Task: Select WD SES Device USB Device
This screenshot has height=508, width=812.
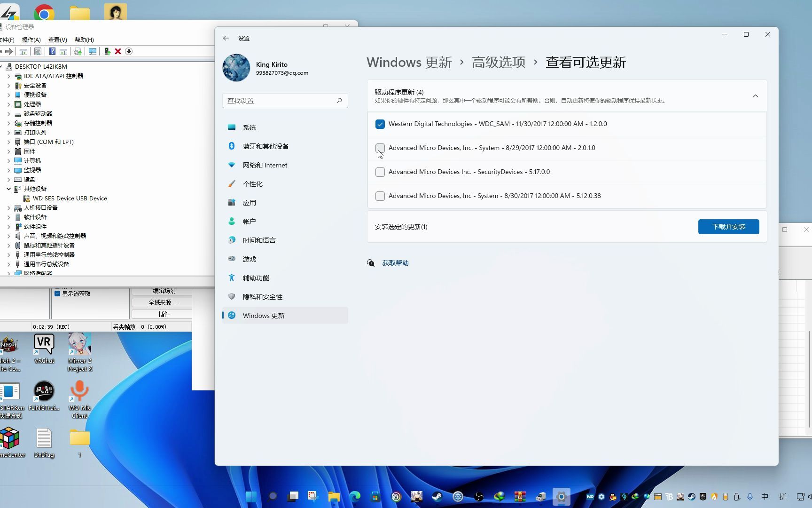Action: coord(70,198)
